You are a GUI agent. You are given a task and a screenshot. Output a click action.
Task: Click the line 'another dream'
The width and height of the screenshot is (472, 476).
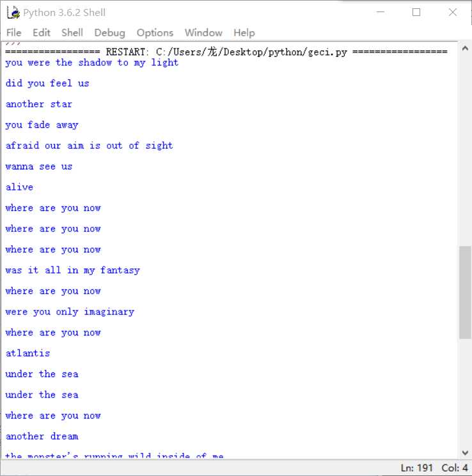(42, 436)
